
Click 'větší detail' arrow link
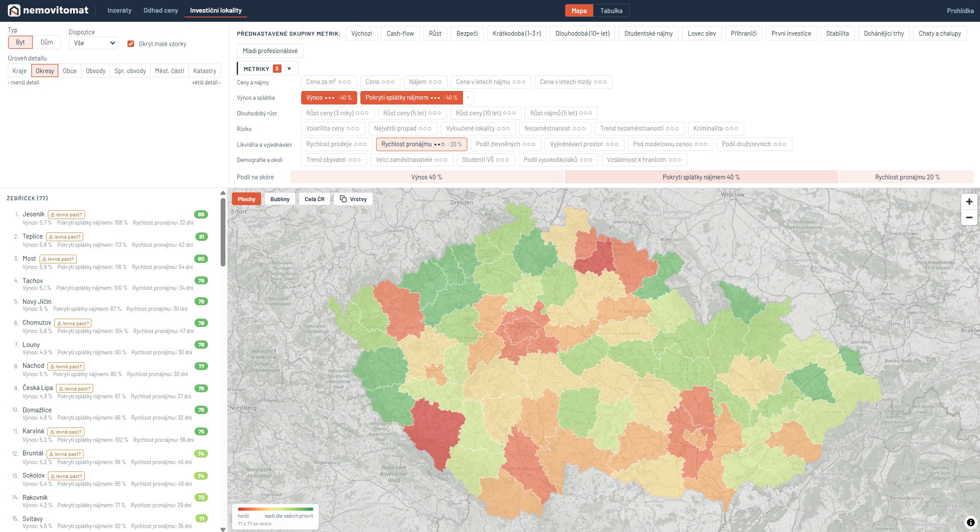206,83
